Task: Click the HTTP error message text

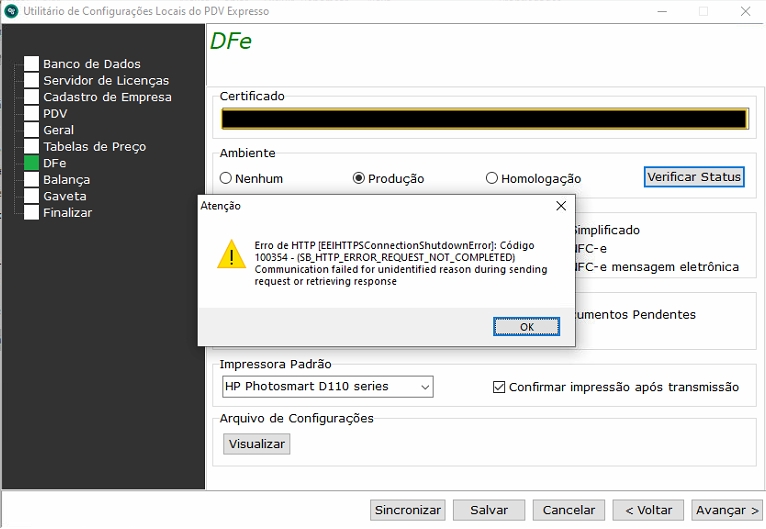Action: coord(401,263)
